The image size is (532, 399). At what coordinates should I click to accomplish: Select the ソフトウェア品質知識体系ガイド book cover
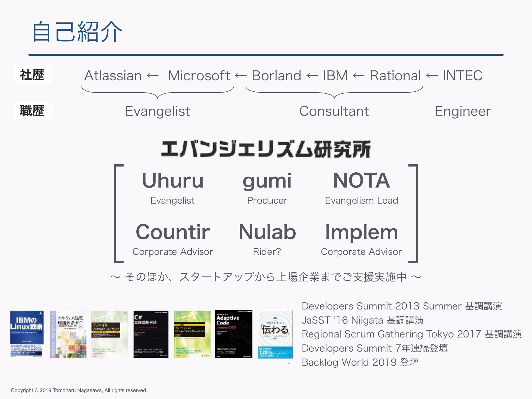click(x=68, y=334)
